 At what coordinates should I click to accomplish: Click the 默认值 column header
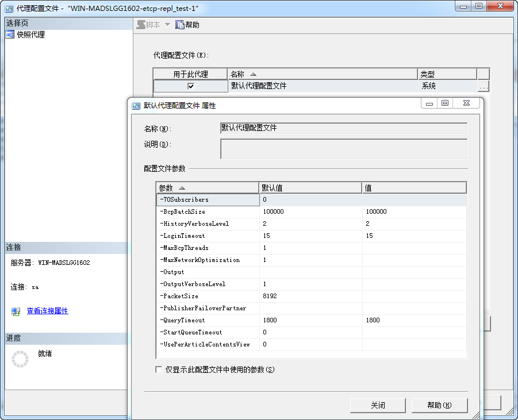310,188
